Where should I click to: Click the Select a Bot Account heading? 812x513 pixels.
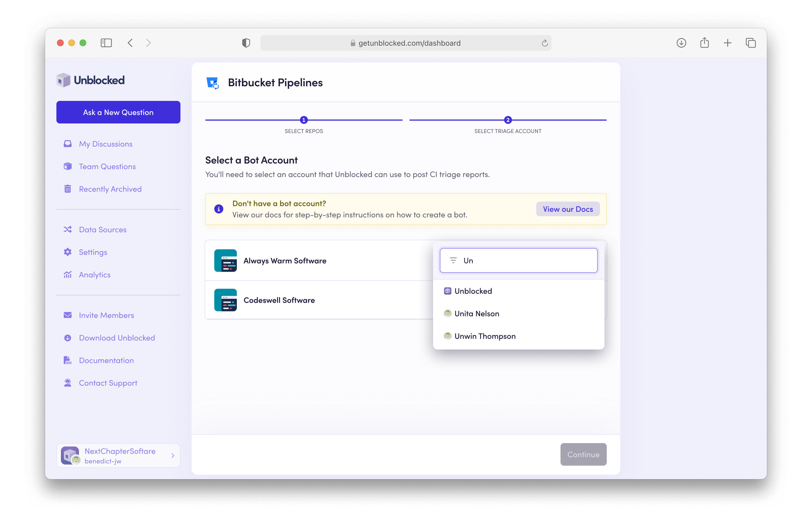pos(251,160)
